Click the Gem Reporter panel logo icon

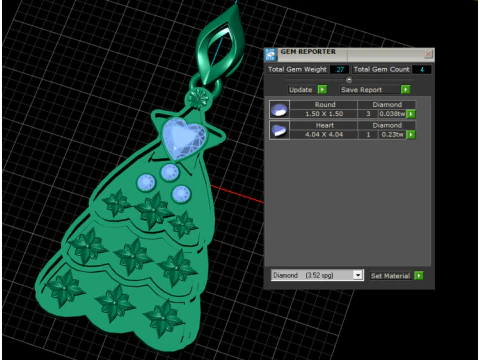pyautogui.click(x=270, y=54)
